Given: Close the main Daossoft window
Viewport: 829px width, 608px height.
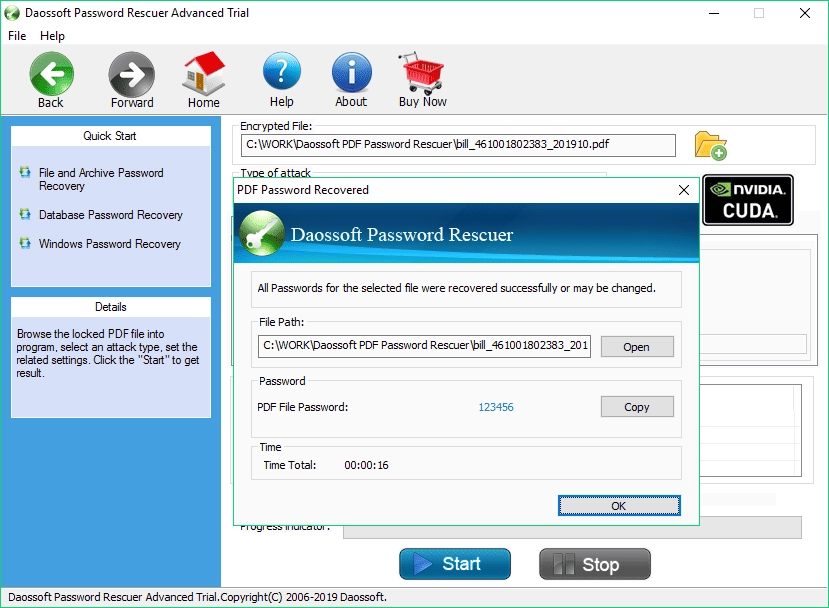Looking at the screenshot, I should click(x=805, y=13).
